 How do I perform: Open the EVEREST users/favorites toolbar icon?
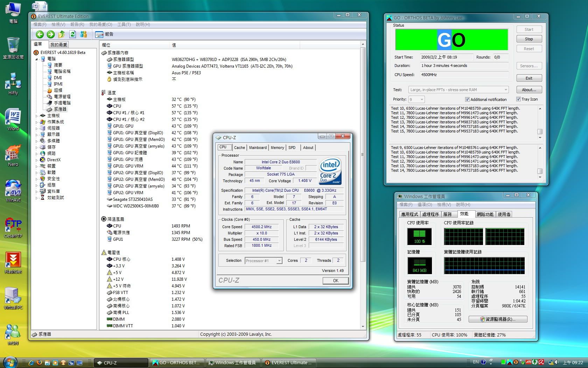(83, 34)
